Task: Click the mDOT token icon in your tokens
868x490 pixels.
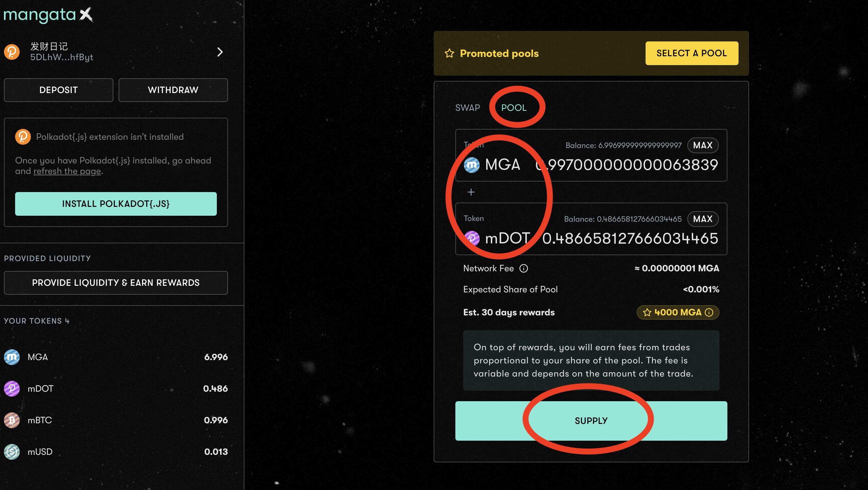Action: (12, 389)
